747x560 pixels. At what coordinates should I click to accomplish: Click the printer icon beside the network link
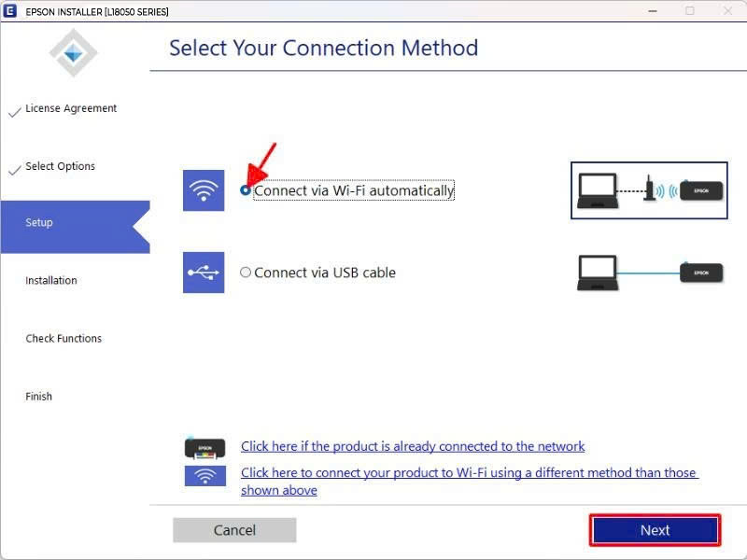[x=204, y=448]
